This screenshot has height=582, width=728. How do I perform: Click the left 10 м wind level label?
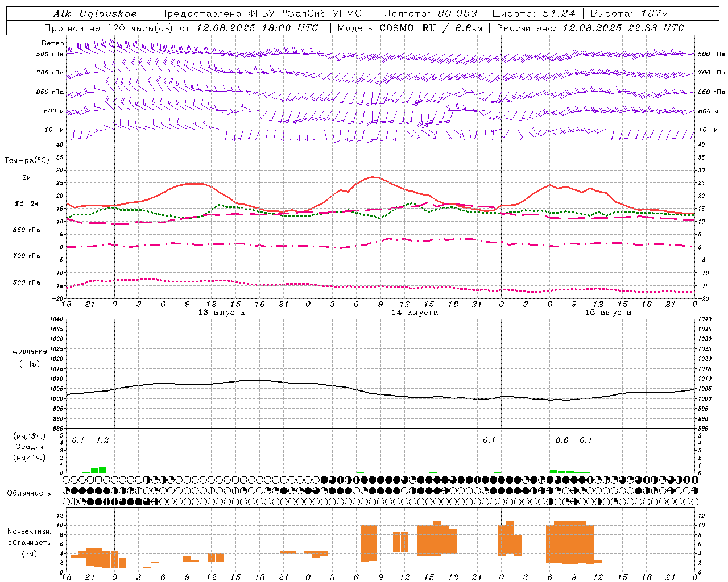click(54, 130)
